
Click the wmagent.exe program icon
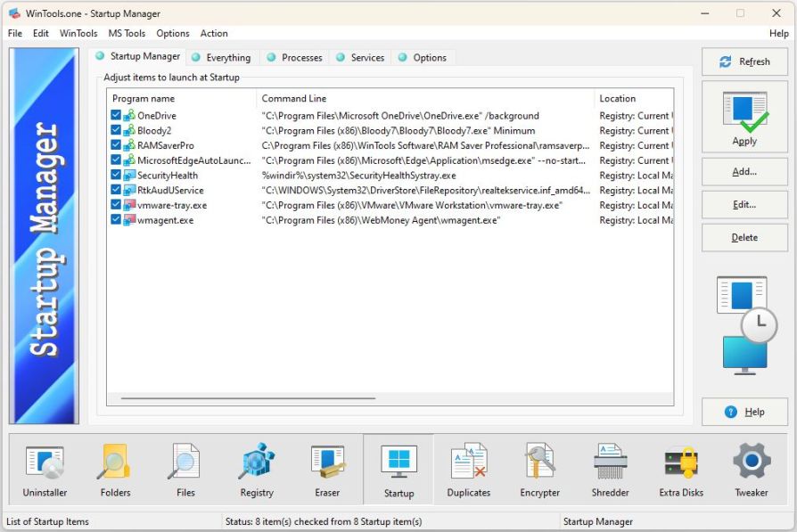tap(129, 220)
